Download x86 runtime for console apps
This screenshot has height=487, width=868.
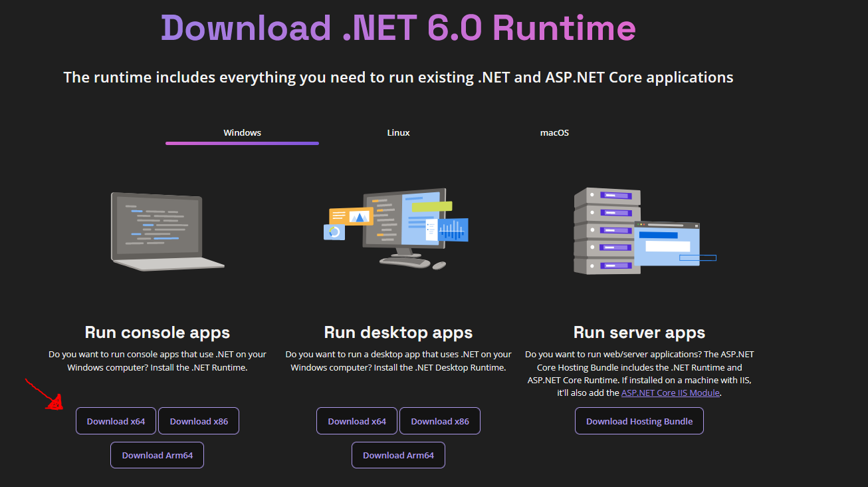(199, 421)
